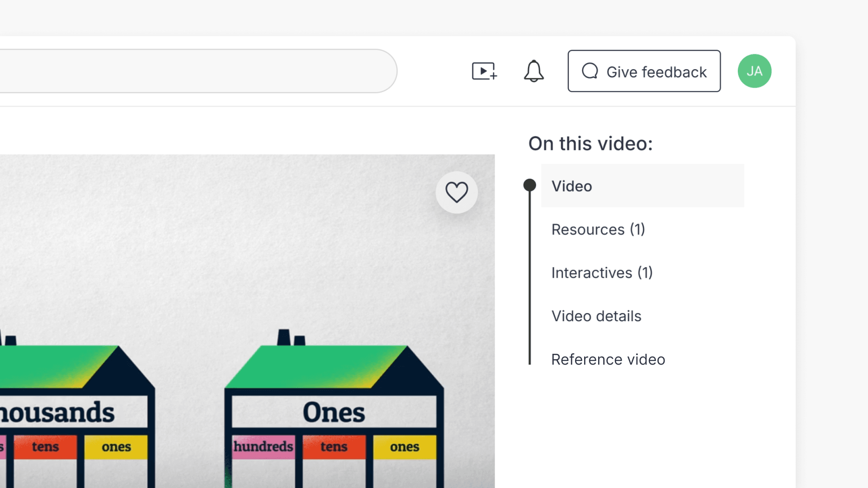Open the Video details section
The height and width of the screenshot is (488, 868).
click(x=596, y=316)
